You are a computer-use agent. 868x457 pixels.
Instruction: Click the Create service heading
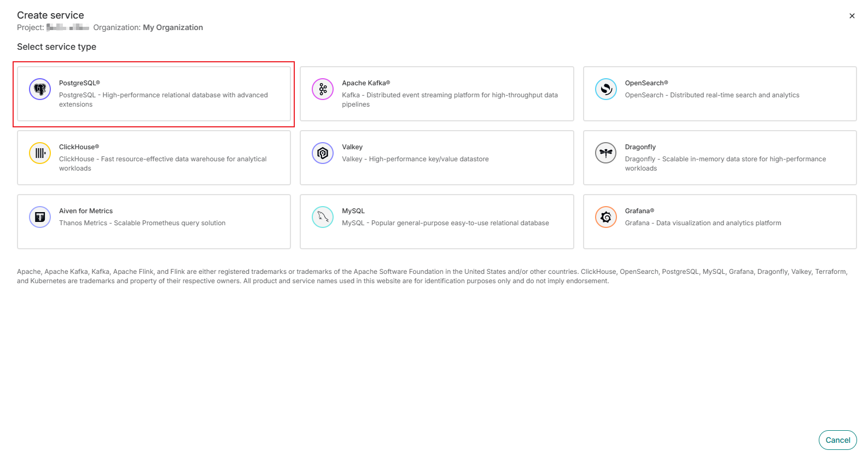[x=50, y=15]
